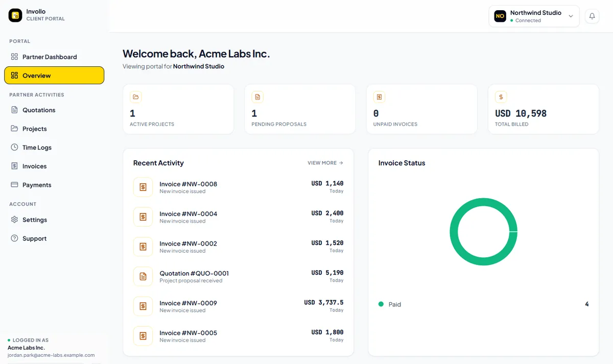Image resolution: width=613 pixels, height=364 pixels.
Task: Click the Quotations document icon
Action: [x=14, y=110]
